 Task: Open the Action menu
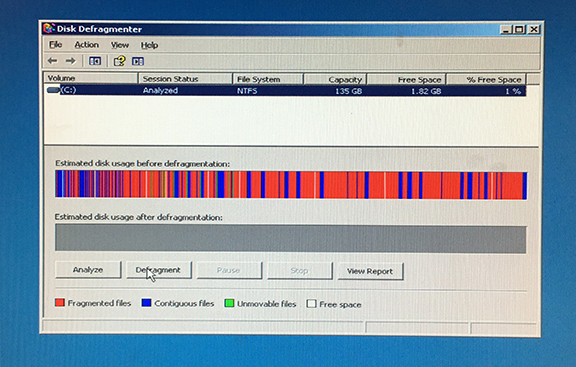click(x=87, y=45)
